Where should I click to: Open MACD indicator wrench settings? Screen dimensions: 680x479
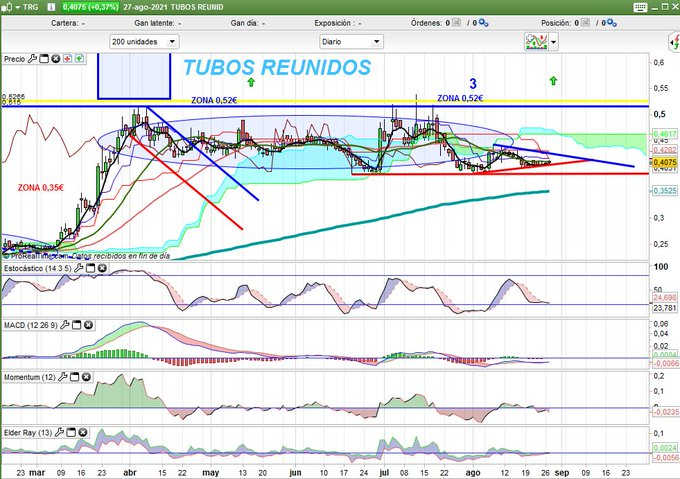(65, 325)
